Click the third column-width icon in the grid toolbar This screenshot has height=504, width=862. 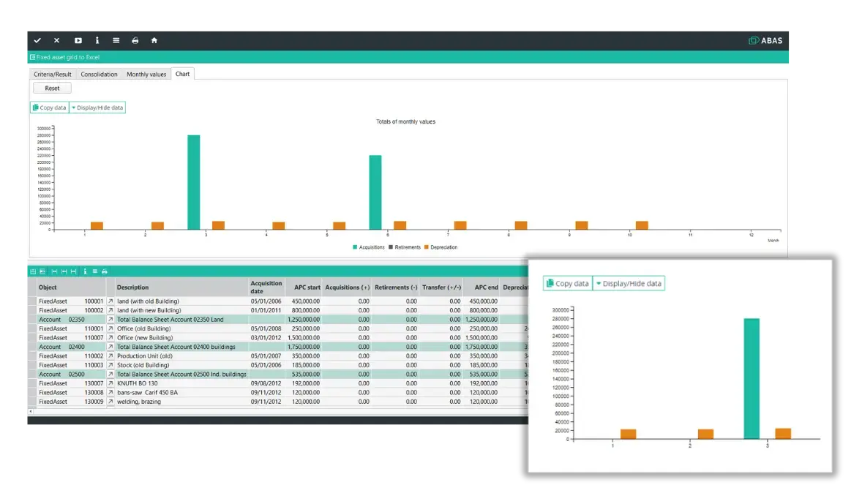74,271
